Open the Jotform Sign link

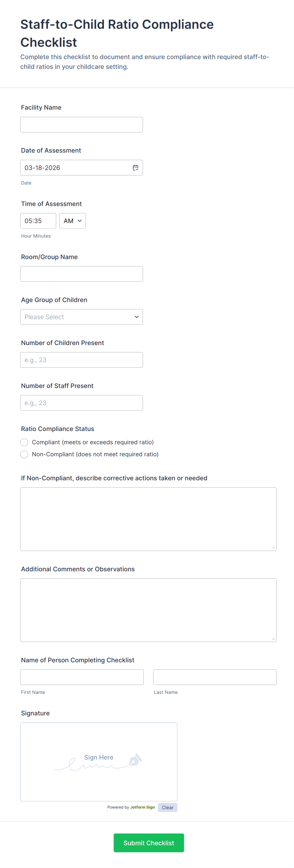(x=142, y=807)
